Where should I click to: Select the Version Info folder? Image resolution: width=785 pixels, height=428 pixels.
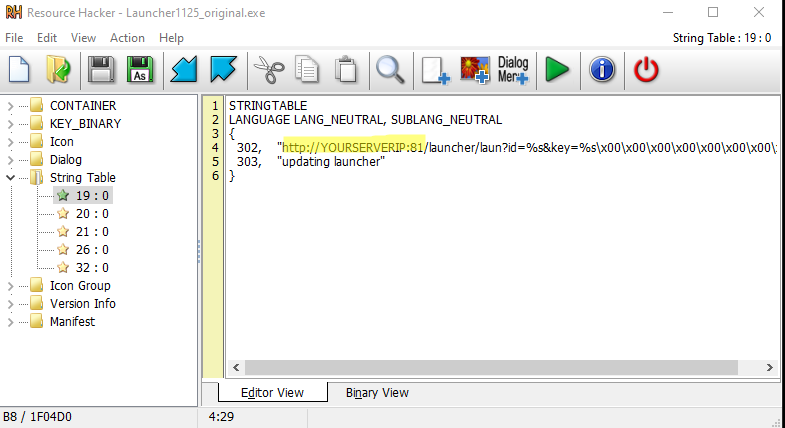coord(73,304)
